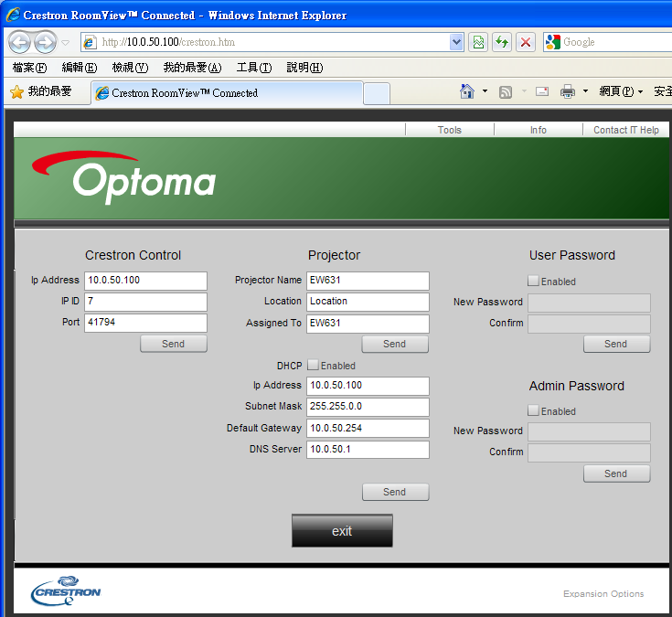Image resolution: width=672 pixels, height=617 pixels.
Task: Click Projector network Ip Address field
Action: (x=368, y=386)
